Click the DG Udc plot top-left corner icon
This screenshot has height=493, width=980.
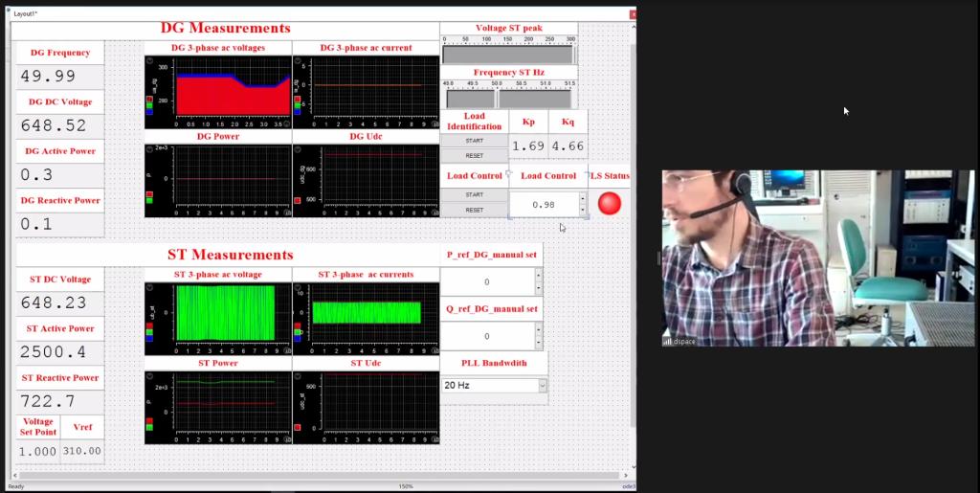point(298,149)
